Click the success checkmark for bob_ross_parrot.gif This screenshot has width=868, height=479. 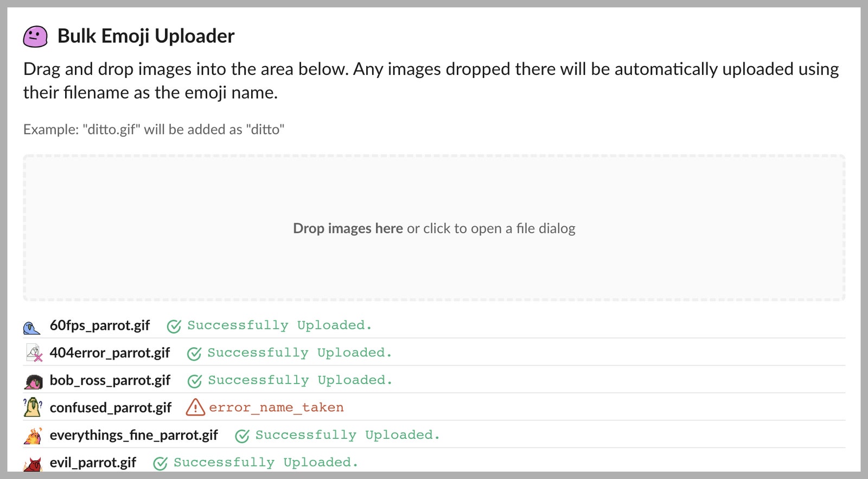(195, 381)
